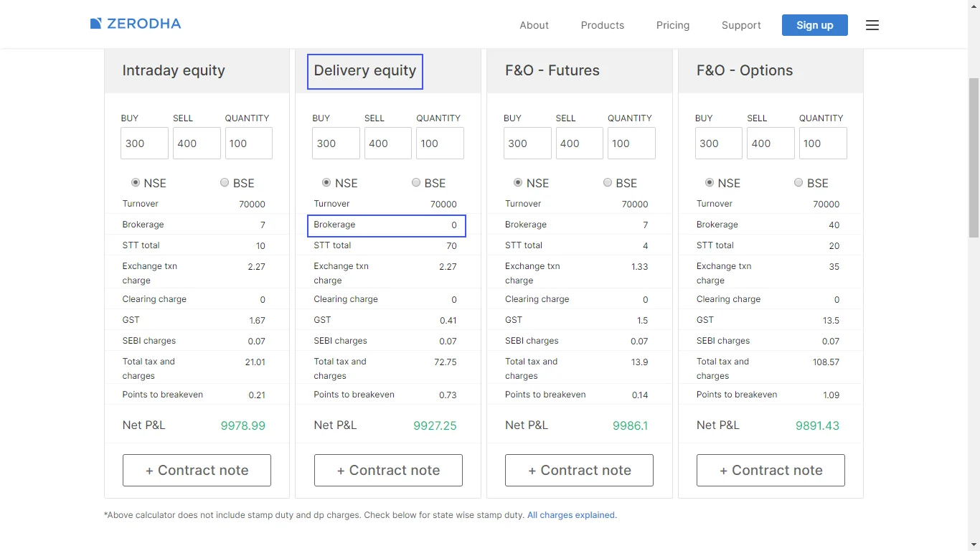Click Intraday GST value 1.67

tap(258, 321)
